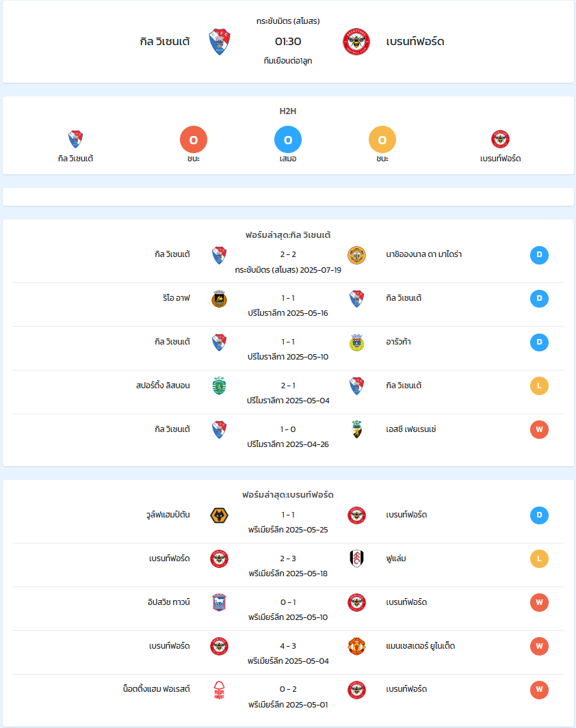
Task: Click the Ipswich Town crest
Action: coord(220,603)
